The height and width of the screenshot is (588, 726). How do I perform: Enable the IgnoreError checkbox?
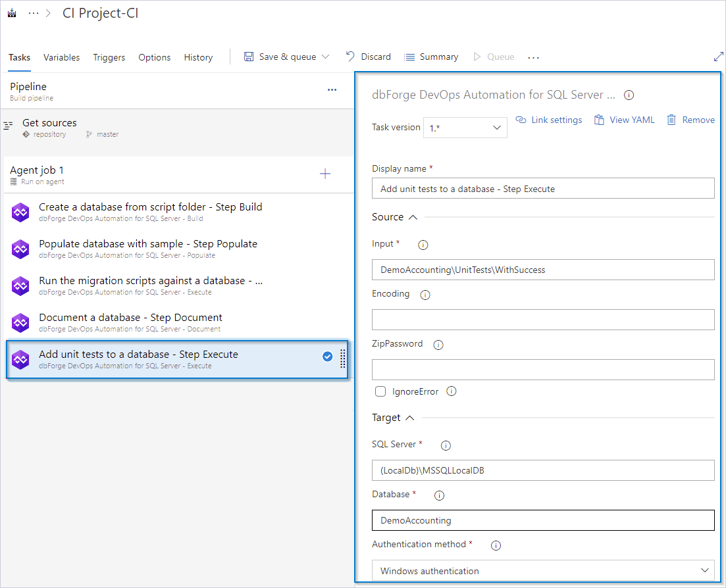point(380,391)
